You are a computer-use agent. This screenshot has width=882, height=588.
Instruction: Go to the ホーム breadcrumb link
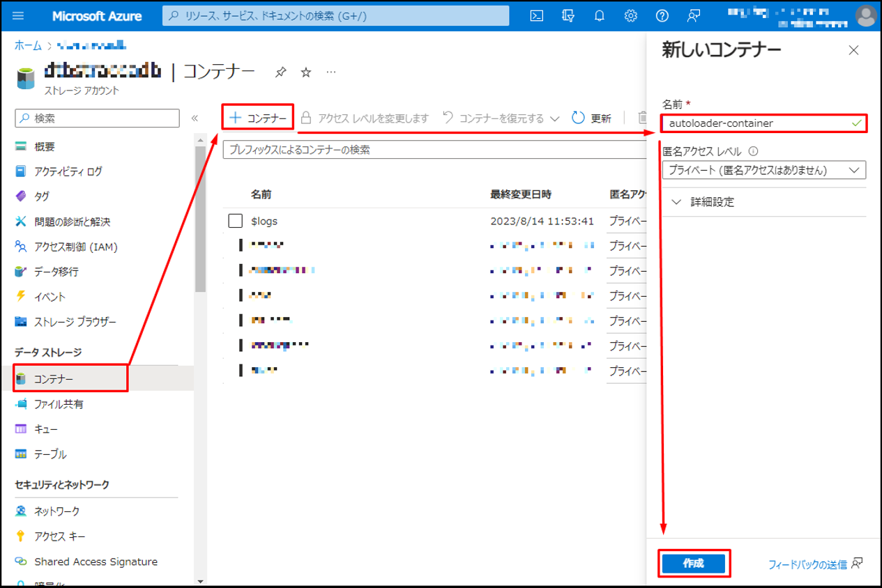(29, 45)
